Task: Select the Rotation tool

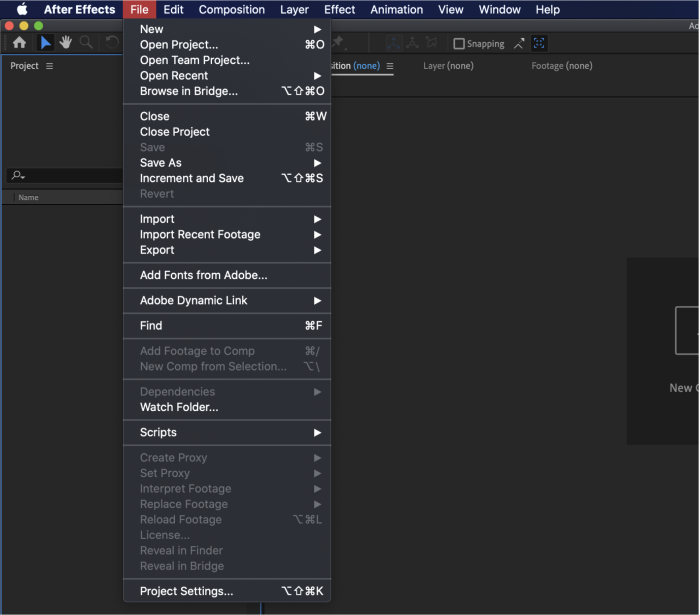Action: [x=112, y=43]
